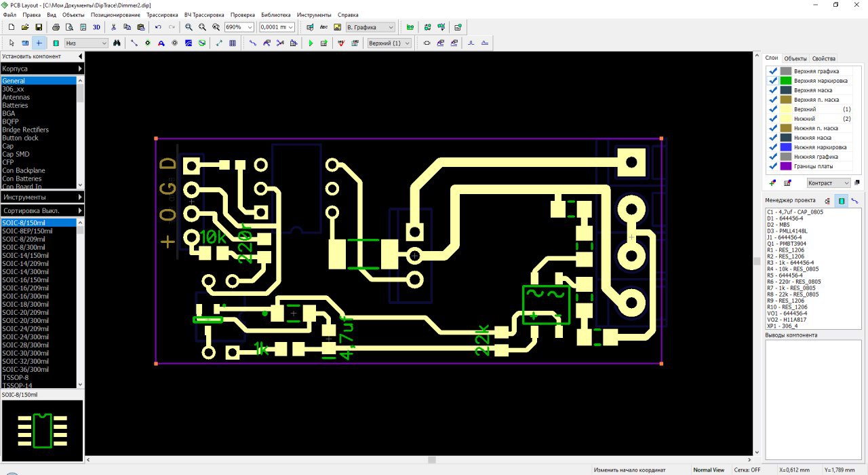Select the place trace line tool
The height and width of the screenshot is (475, 868).
134,43
